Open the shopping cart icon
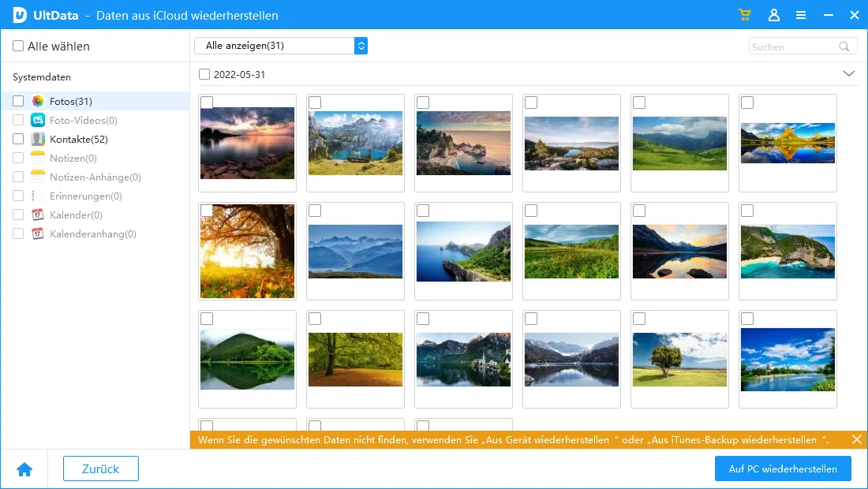The width and height of the screenshot is (868, 489). pos(744,15)
